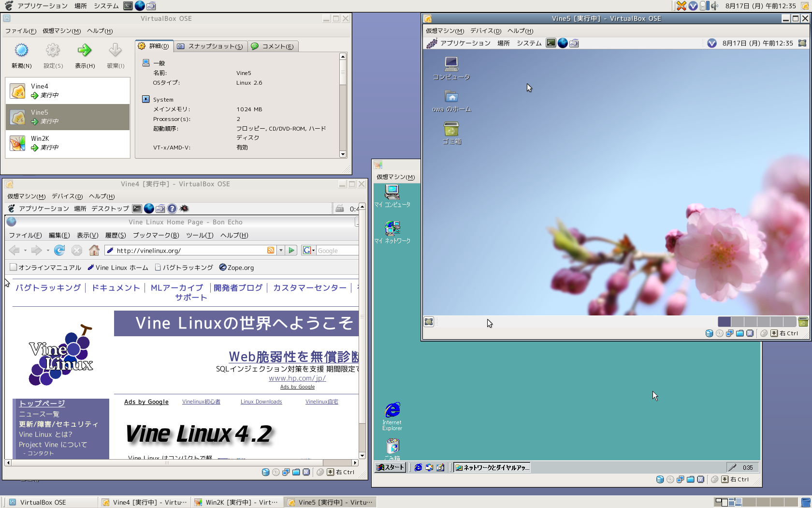Open Internet Explorer desktop icon in Win2K
Image resolution: width=812 pixels, height=508 pixels.
coord(392,411)
